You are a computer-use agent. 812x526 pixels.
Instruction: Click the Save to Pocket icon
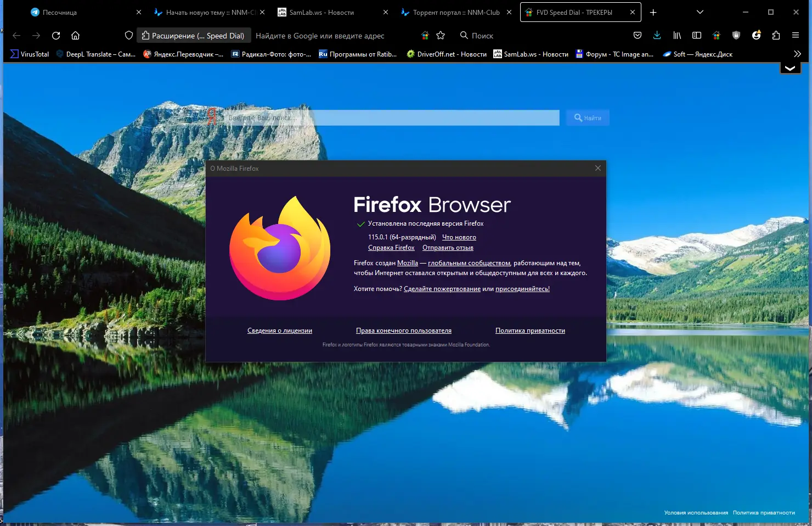638,36
